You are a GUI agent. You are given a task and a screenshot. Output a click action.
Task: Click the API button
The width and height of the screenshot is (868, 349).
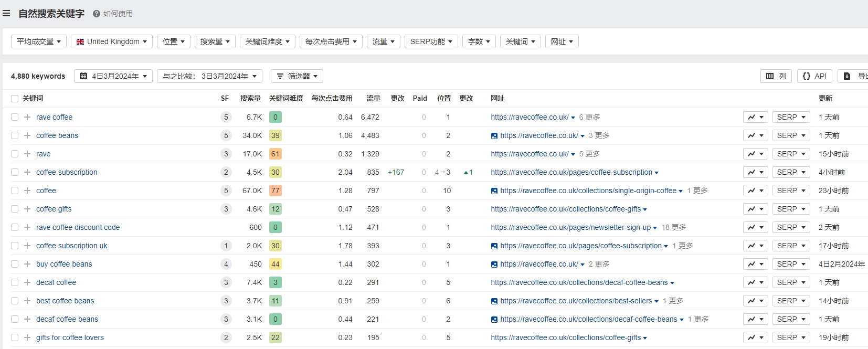814,76
